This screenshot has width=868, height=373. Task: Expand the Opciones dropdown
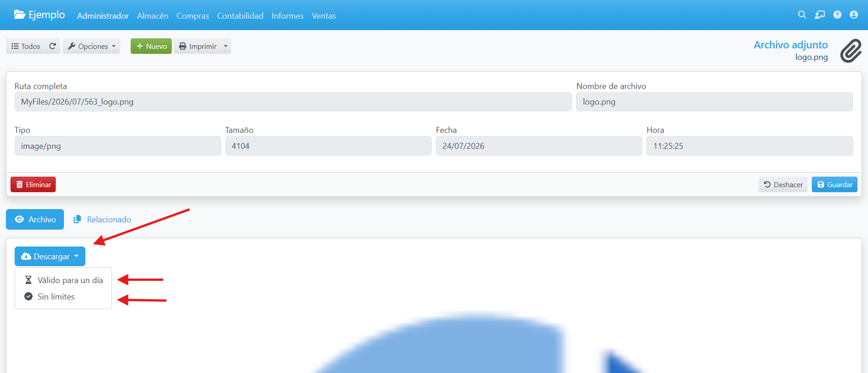[91, 46]
